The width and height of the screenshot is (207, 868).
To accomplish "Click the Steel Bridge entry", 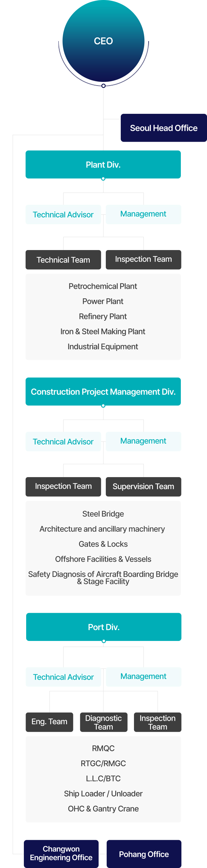I will point(103,514).
